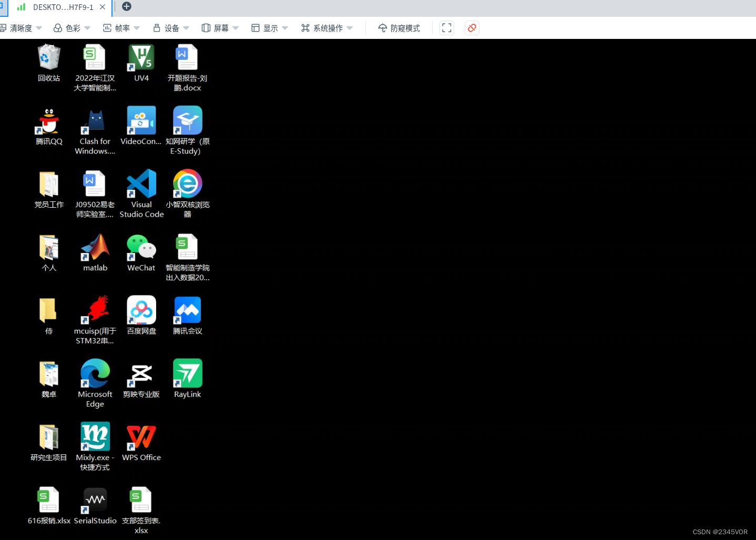
Task: Add a new remote session tab
Action: [x=126, y=6]
